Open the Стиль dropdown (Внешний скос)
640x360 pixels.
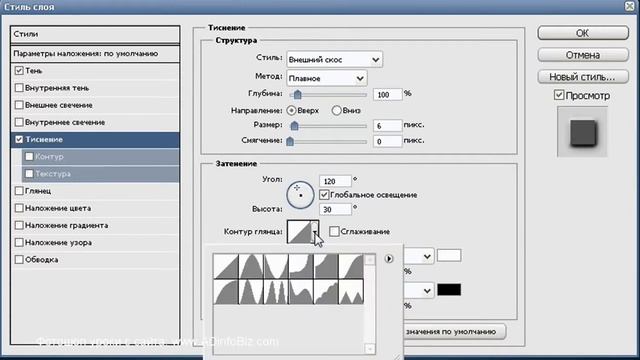point(334,60)
